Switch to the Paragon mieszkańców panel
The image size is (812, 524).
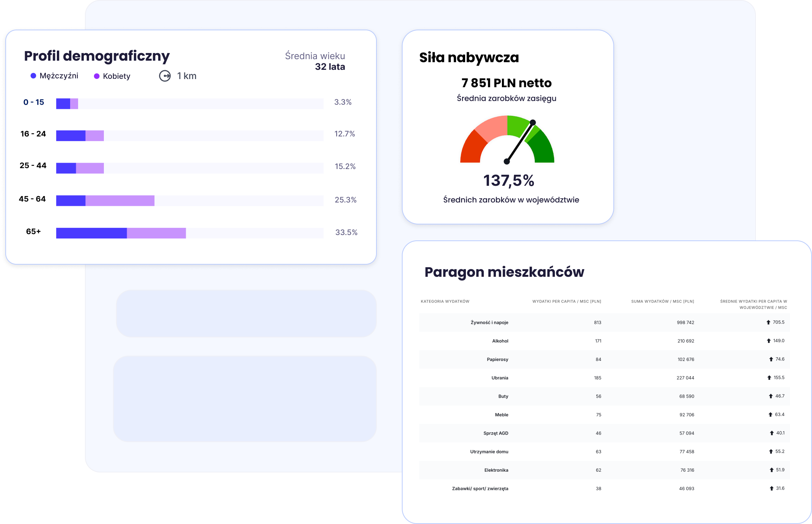click(504, 272)
